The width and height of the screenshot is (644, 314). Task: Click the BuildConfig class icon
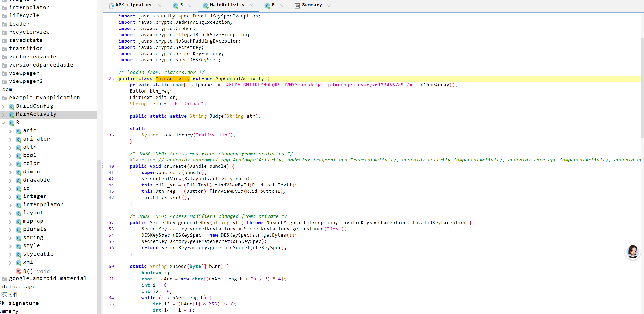[x=11, y=106]
